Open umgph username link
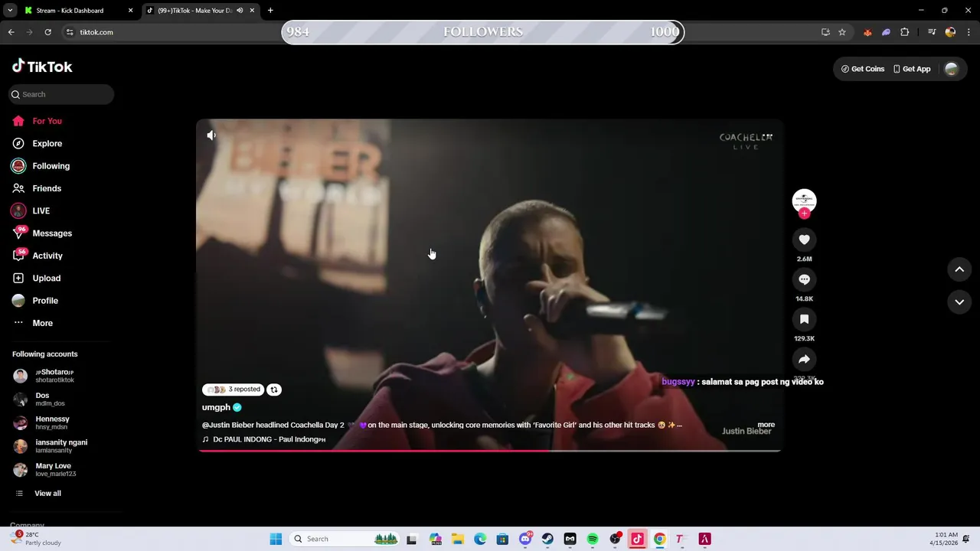This screenshot has height=551, width=980. 216,407
